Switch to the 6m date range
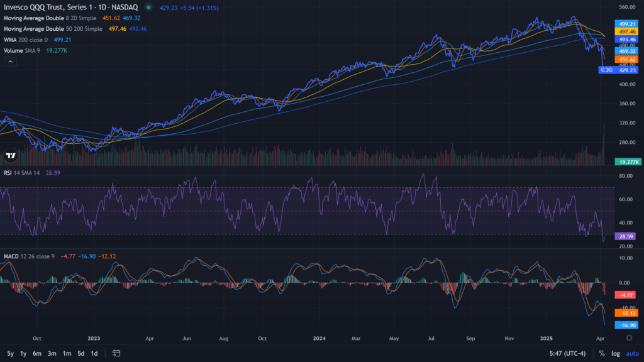Screen dimensions: 644x362 click(x=37, y=353)
